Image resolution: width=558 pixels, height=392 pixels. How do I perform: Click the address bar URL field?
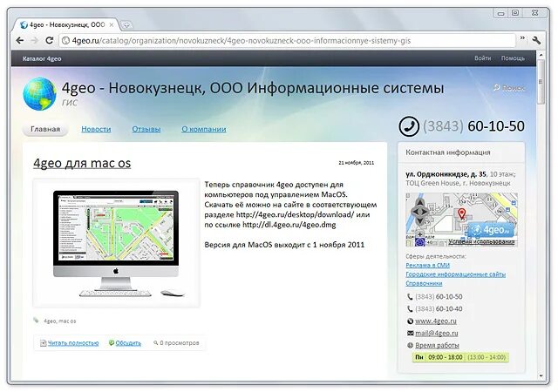pos(288,41)
